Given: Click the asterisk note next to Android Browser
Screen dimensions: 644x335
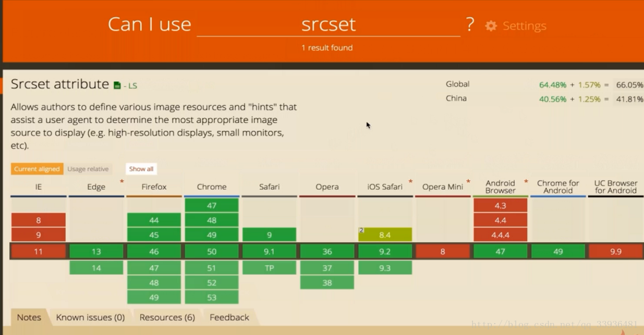Looking at the screenshot, I should click(526, 182).
